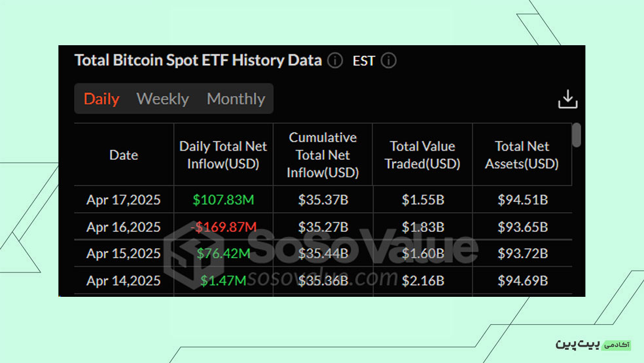Switch to the Weekly tab

[x=162, y=99]
